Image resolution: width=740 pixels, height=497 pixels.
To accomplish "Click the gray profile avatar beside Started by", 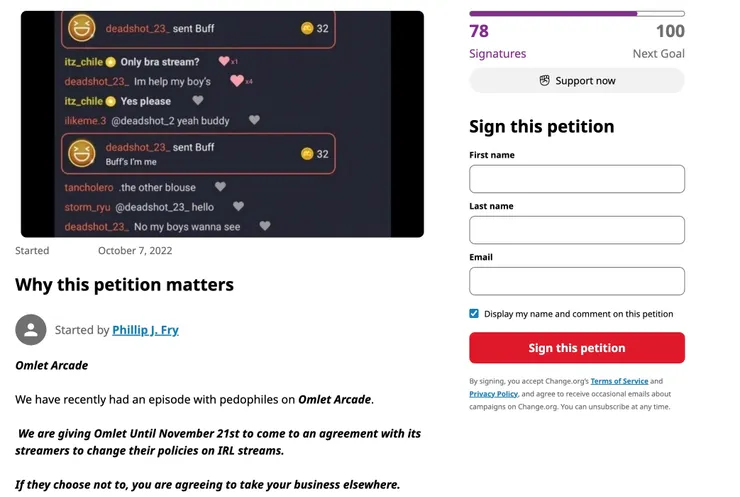I will pyautogui.click(x=31, y=330).
